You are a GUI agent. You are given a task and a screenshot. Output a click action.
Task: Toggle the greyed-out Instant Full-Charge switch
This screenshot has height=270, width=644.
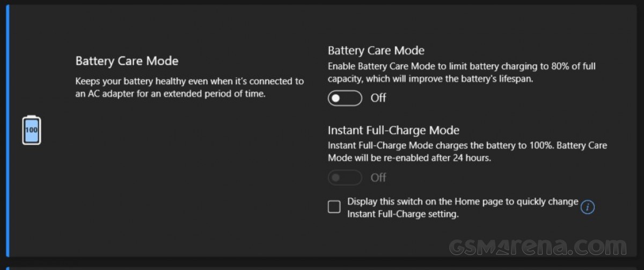345,177
